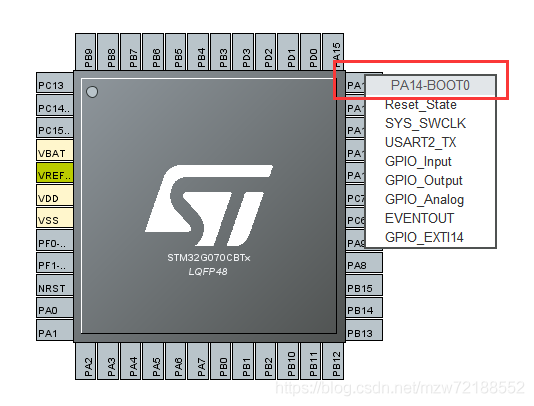Select the VBAT power pin
The image size is (534, 406).
[55, 150]
